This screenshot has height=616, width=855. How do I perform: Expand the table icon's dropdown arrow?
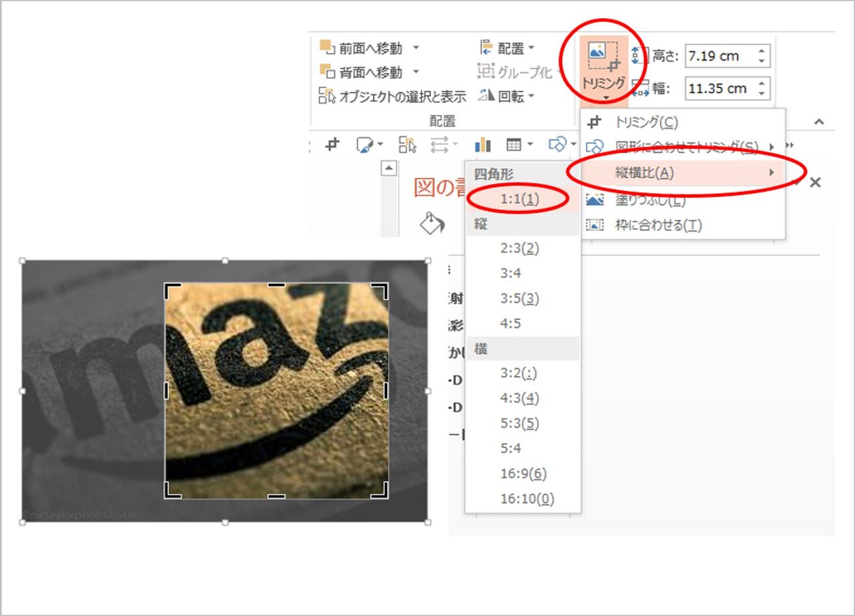coord(530,144)
